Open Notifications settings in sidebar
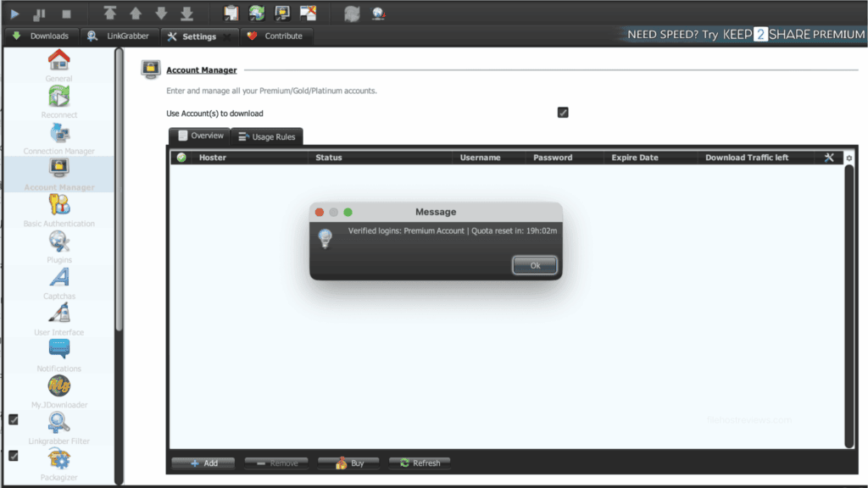The height and width of the screenshot is (488, 868). [x=58, y=356]
